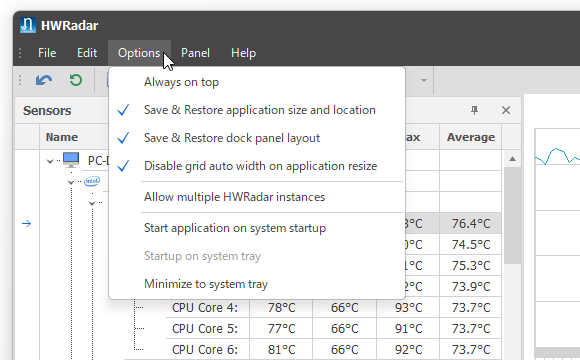
Task: Click the 73.9°C average value
Action: click(471, 287)
